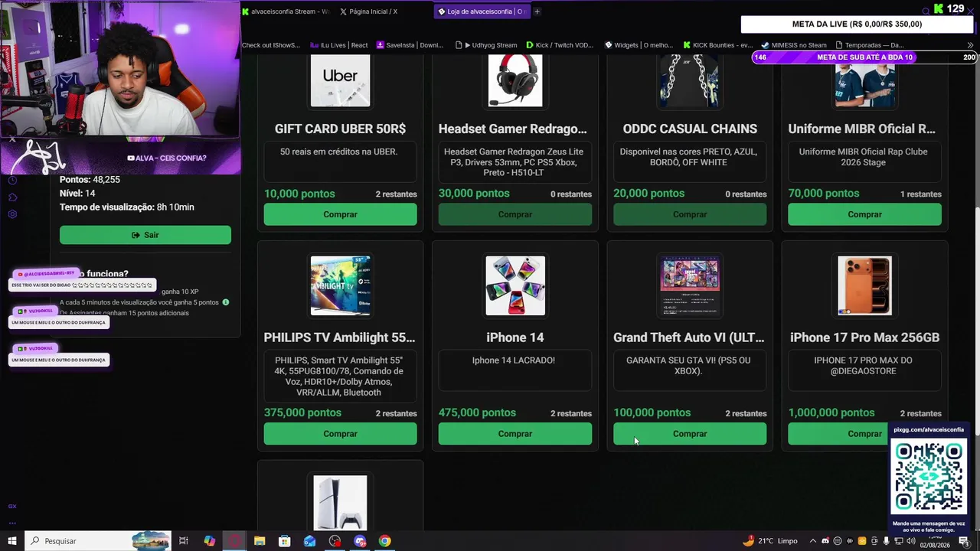Open Task View on the taskbar
980x551 pixels.
pyautogui.click(x=184, y=541)
